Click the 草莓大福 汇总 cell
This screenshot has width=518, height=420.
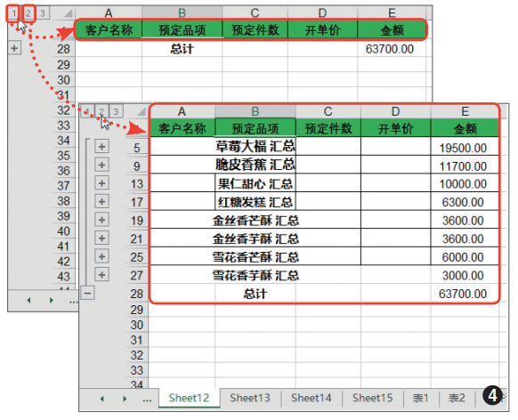pos(255,146)
